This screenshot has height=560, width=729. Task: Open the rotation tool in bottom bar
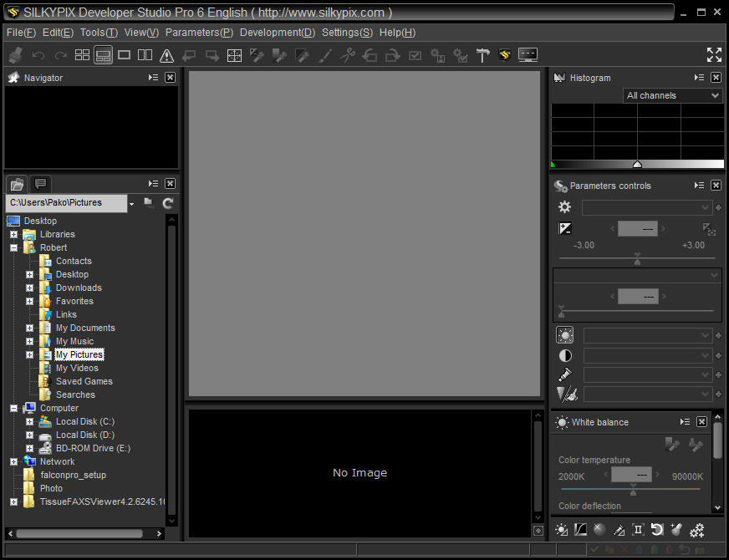657,530
